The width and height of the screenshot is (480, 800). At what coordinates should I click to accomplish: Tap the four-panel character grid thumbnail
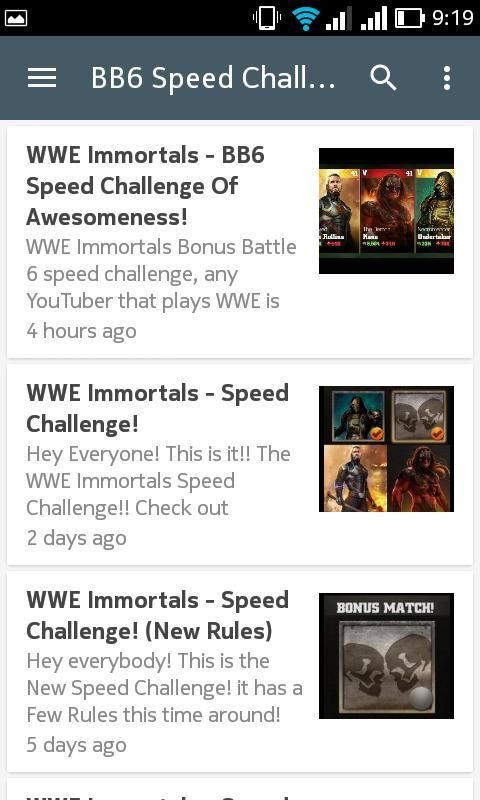(x=386, y=448)
